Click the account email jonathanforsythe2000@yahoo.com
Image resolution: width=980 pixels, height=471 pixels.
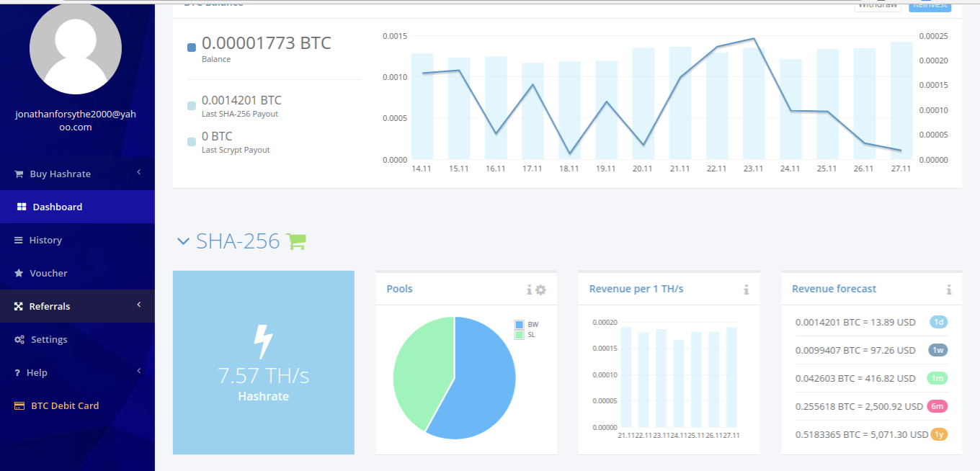pos(76,120)
